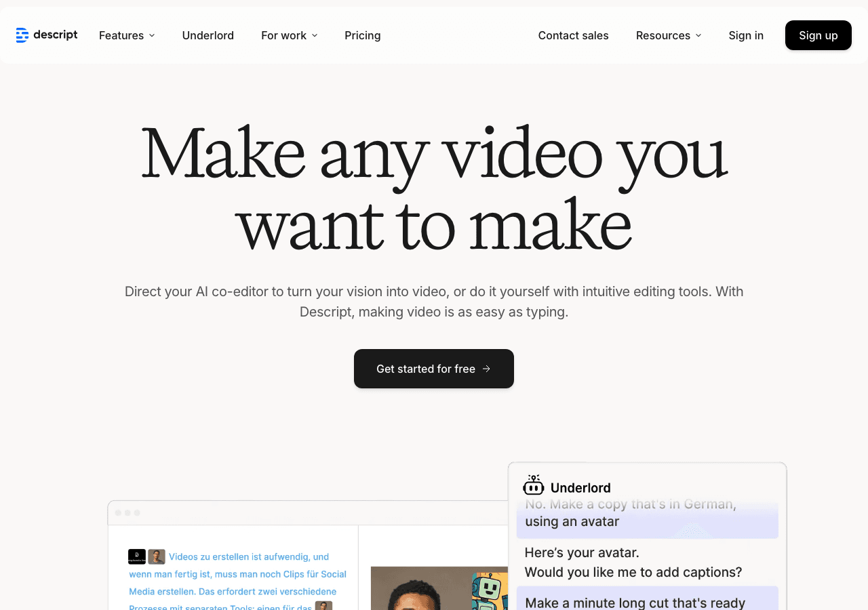Image resolution: width=868 pixels, height=610 pixels.
Task: Click the Descript logo icon
Action: pos(24,35)
